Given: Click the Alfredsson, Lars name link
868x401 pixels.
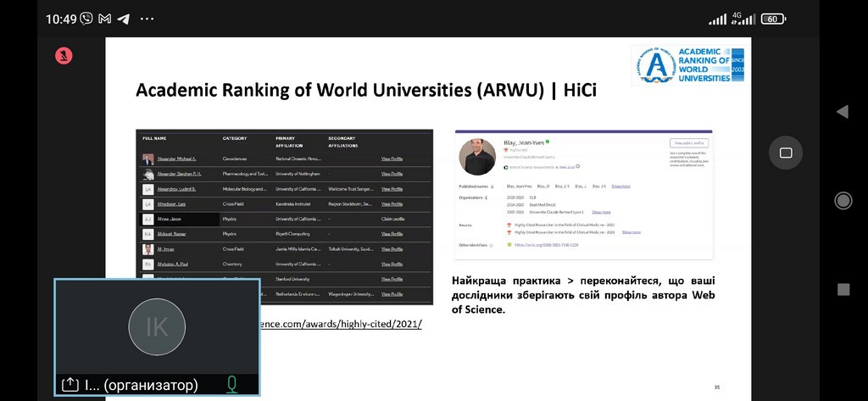Looking at the screenshot, I should 170,204.
